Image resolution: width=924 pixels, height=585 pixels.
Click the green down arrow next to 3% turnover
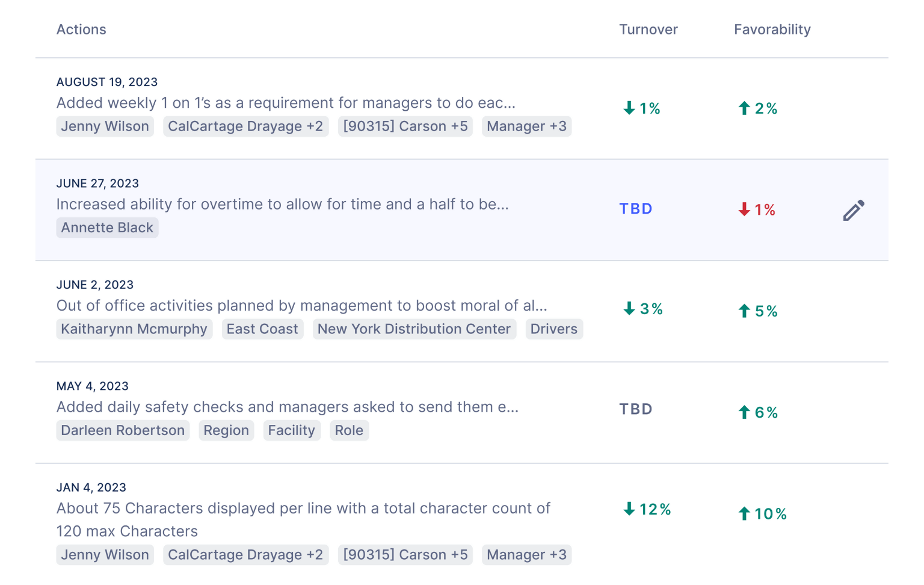click(628, 309)
